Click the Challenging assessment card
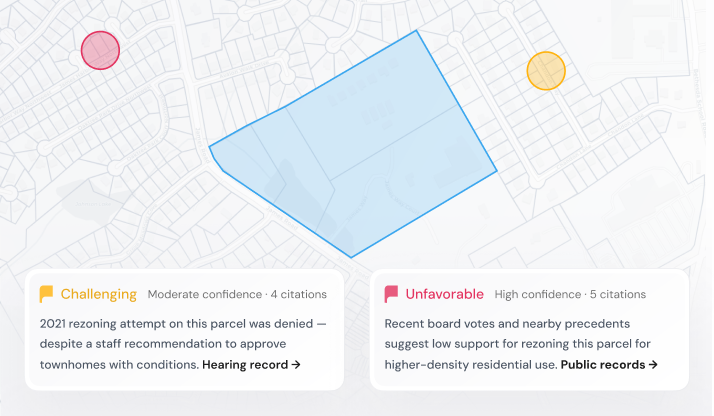The width and height of the screenshot is (714, 416). (184, 330)
